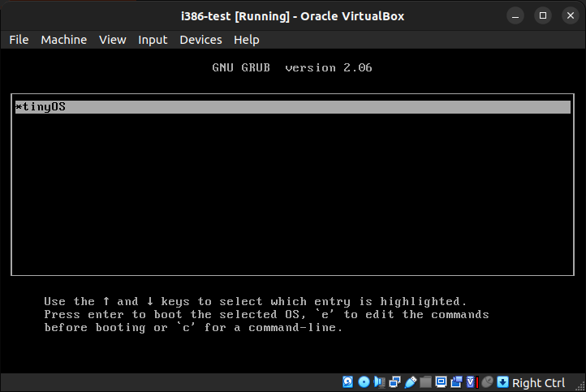Click the hard disk activity status icon
This screenshot has width=586, height=392.
pos(347,382)
